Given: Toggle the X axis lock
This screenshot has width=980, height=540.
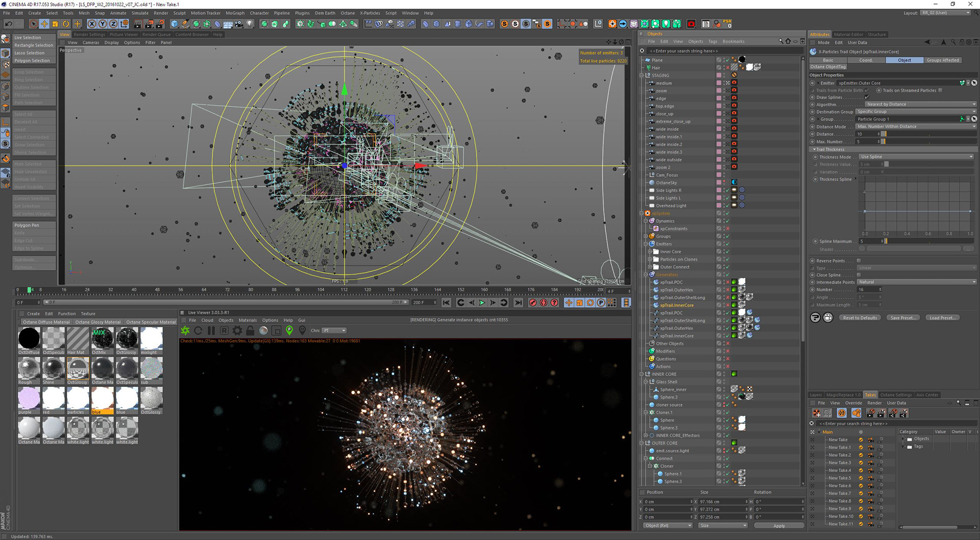Looking at the screenshot, I should pos(92,24).
